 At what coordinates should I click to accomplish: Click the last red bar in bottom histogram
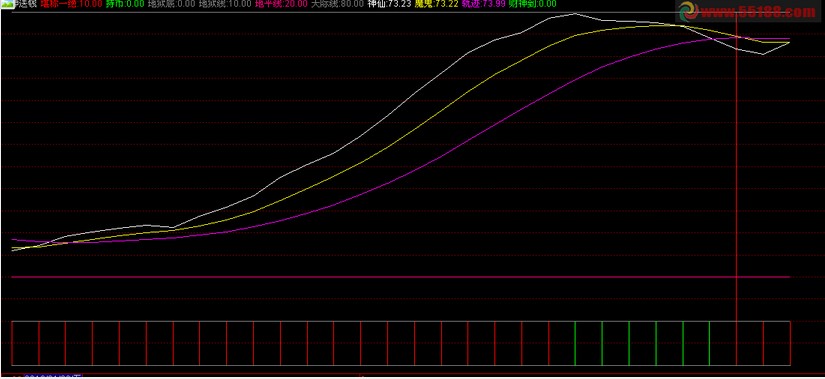coord(790,343)
